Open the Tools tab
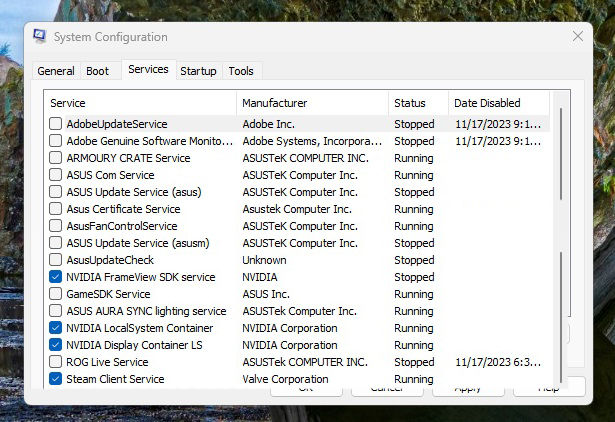This screenshot has width=615, height=422. pos(241,71)
